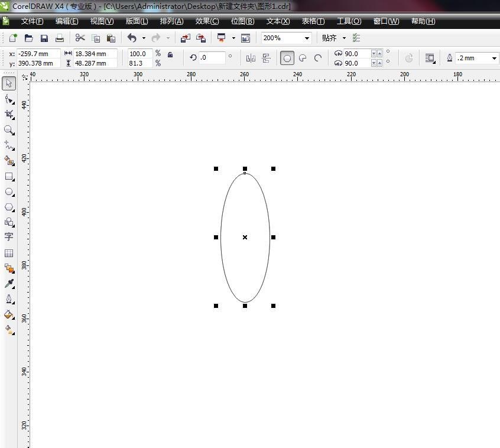Screen dimensions: 500x448
Task: Expand the outline width .2 mm dropdown
Action: pos(494,58)
